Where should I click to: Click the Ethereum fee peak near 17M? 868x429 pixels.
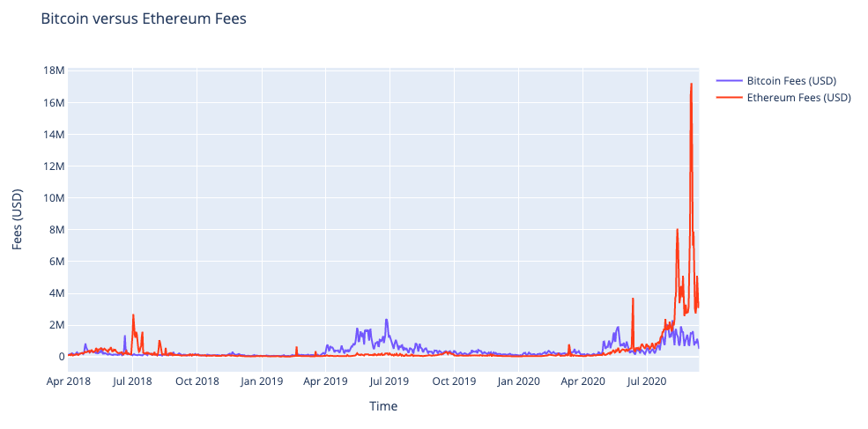pyautogui.click(x=692, y=85)
